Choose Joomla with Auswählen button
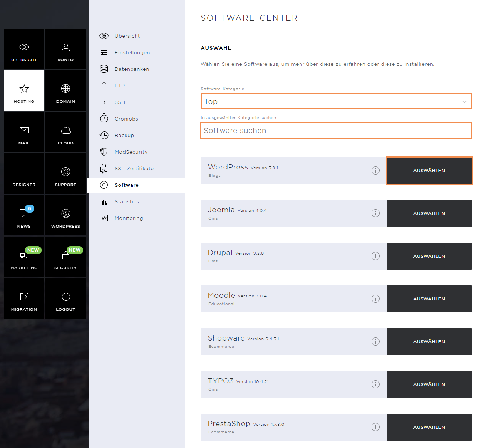Image resolution: width=487 pixels, height=448 pixels. click(x=429, y=213)
